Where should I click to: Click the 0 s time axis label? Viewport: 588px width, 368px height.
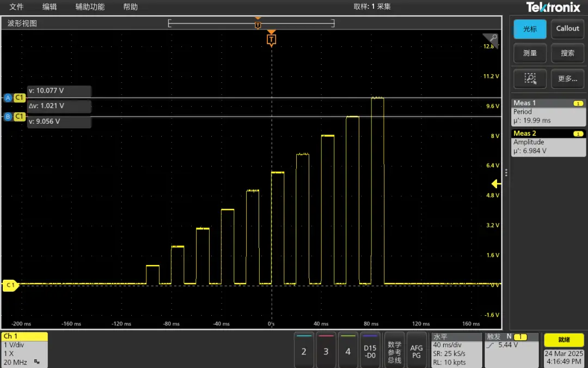pyautogui.click(x=271, y=324)
